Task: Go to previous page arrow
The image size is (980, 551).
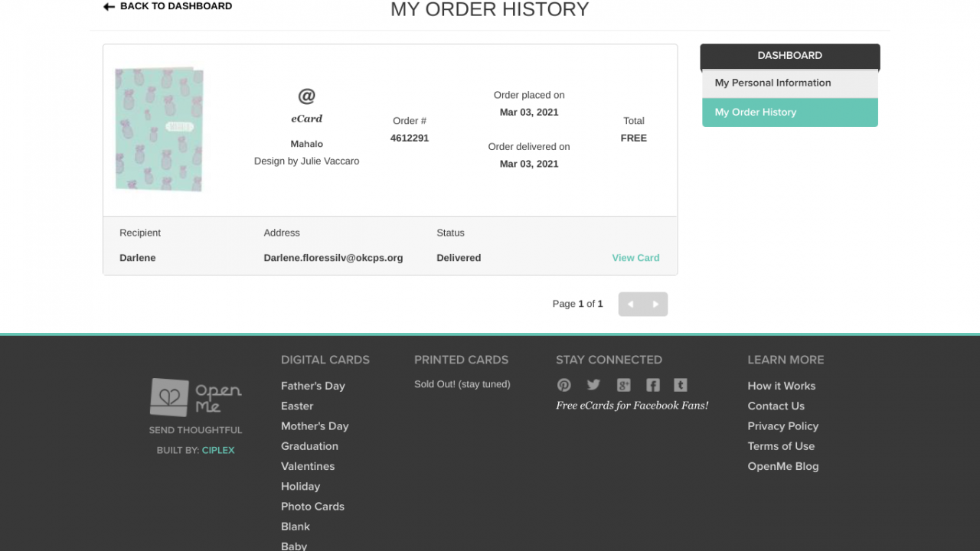Action: [x=630, y=304]
